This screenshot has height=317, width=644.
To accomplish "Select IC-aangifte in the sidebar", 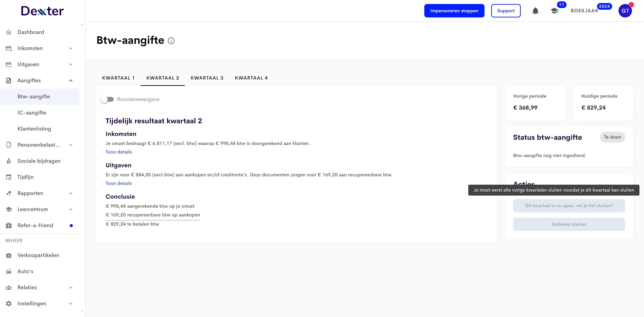I will coord(32,113).
